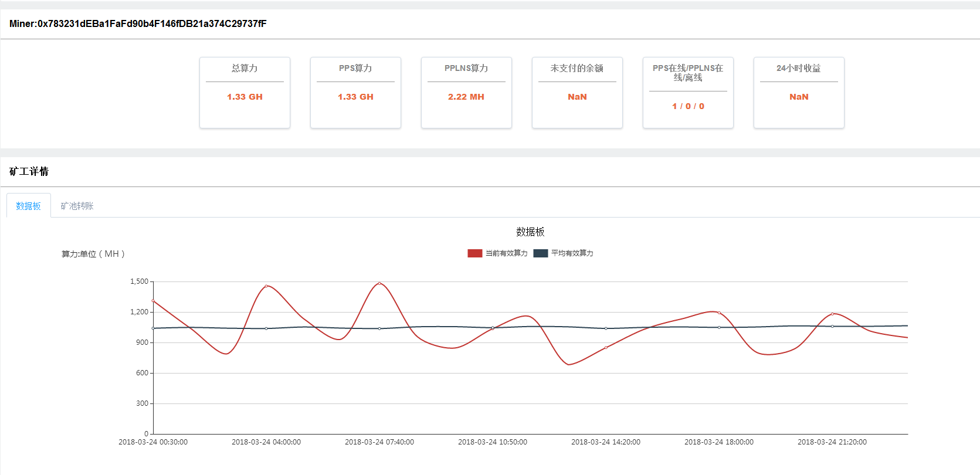
Task: Click the 平均有效算力 legend label
Action: coord(572,253)
